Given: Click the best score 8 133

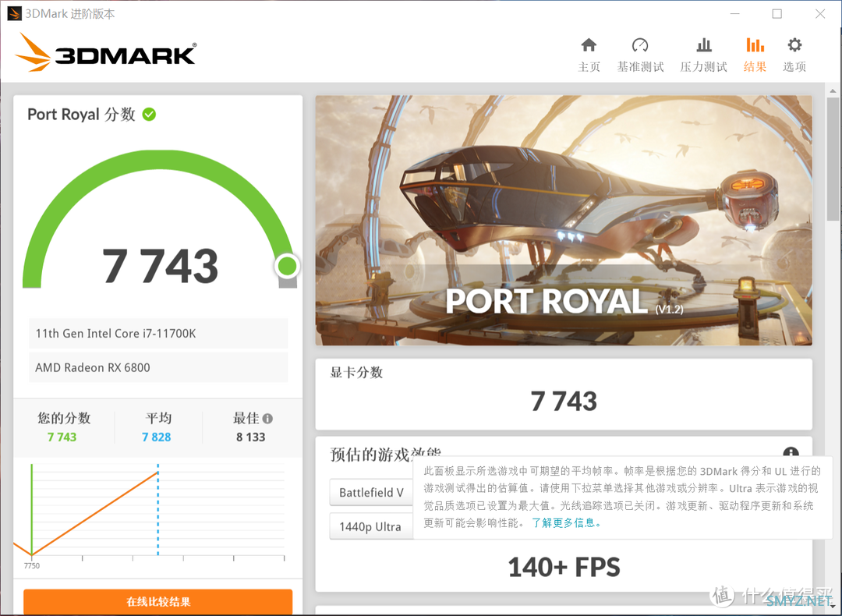Looking at the screenshot, I should [251, 437].
